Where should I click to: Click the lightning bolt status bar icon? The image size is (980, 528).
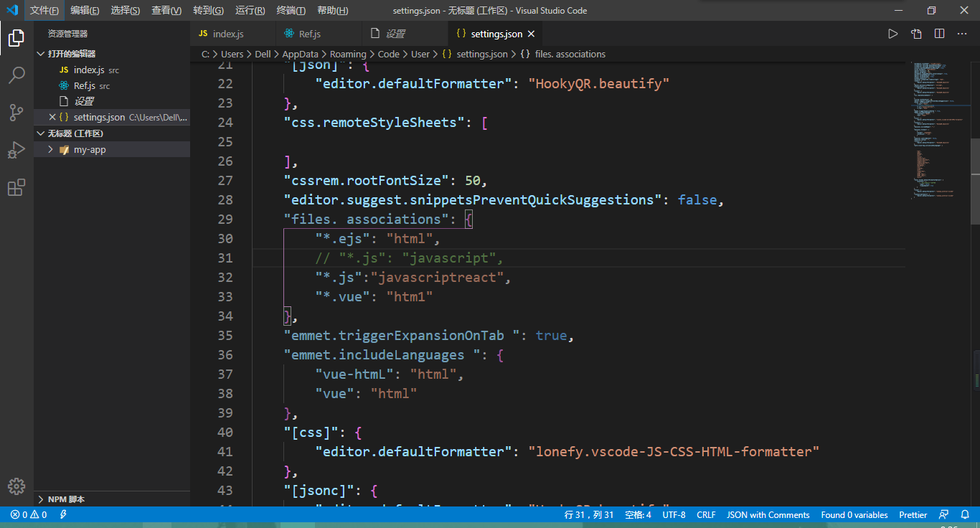pos(63,515)
